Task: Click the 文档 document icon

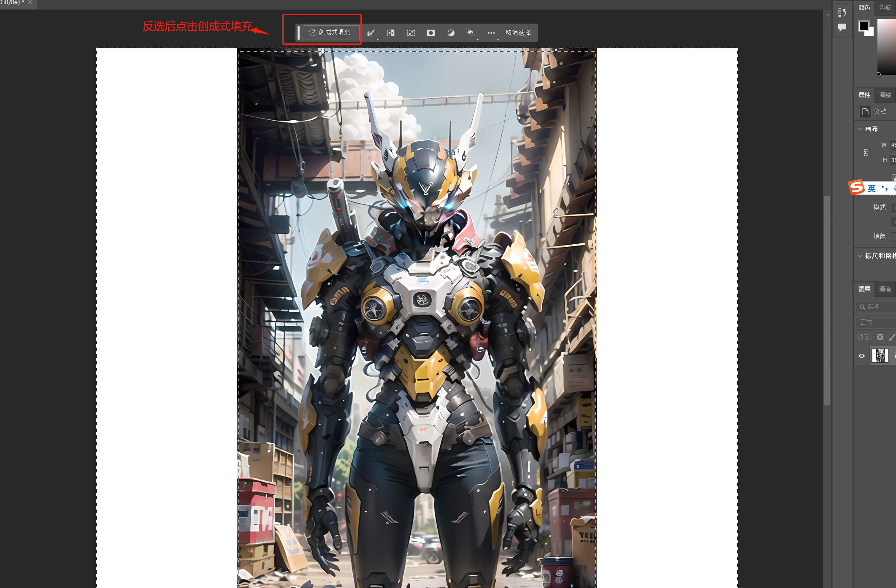Action: pyautogui.click(x=865, y=112)
